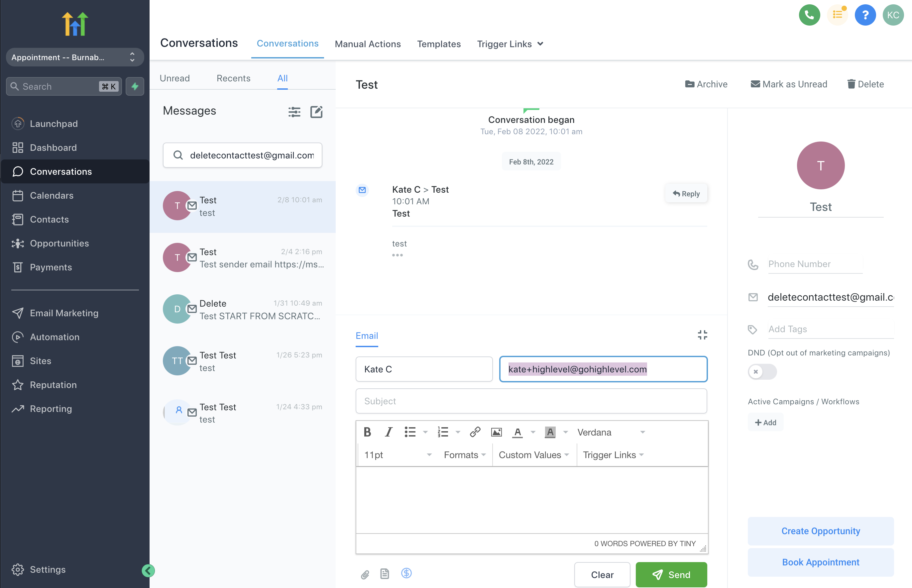Switch to the Unread messages tab
Image resolution: width=912 pixels, height=588 pixels.
[x=174, y=78]
